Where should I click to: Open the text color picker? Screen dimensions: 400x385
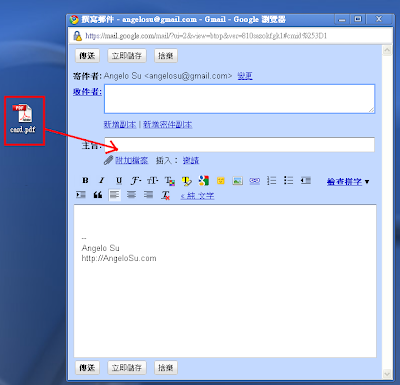(x=170, y=181)
